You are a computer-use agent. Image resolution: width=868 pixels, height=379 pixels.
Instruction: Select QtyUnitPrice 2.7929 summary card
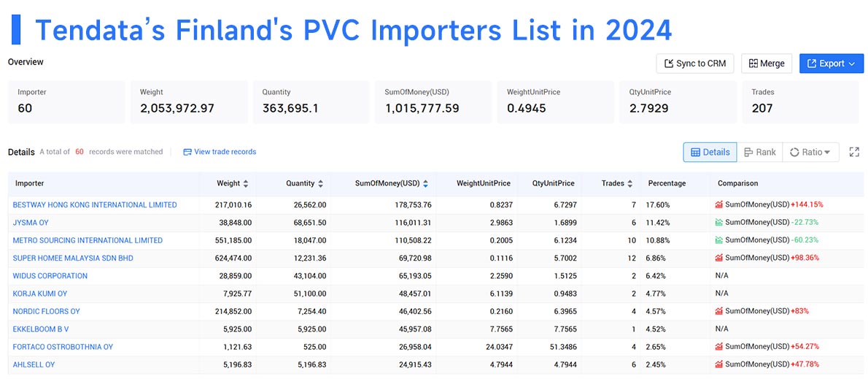coord(678,102)
